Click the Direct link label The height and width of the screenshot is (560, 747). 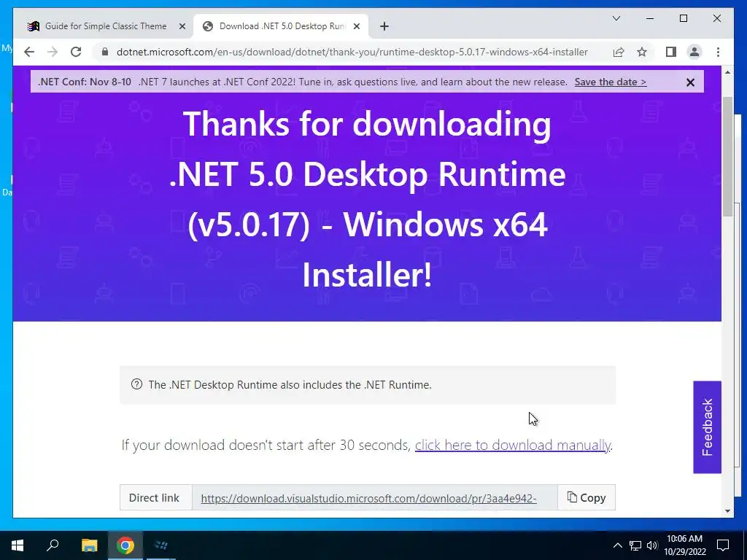click(154, 497)
